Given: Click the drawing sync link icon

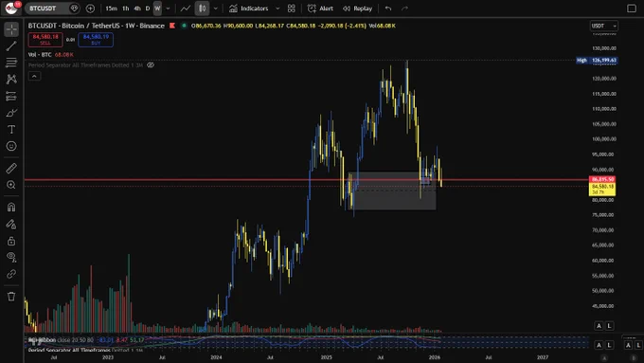Looking at the screenshot, I should [x=11, y=274].
